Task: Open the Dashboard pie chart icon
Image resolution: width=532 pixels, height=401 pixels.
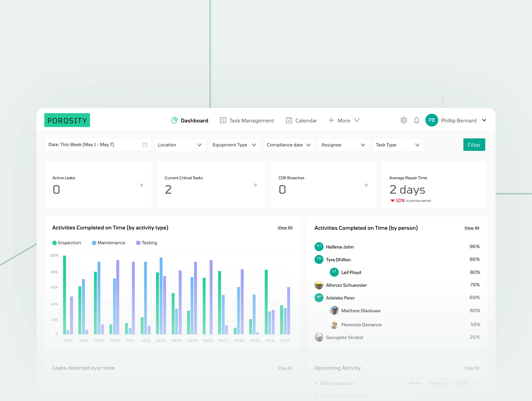Action: (x=175, y=120)
